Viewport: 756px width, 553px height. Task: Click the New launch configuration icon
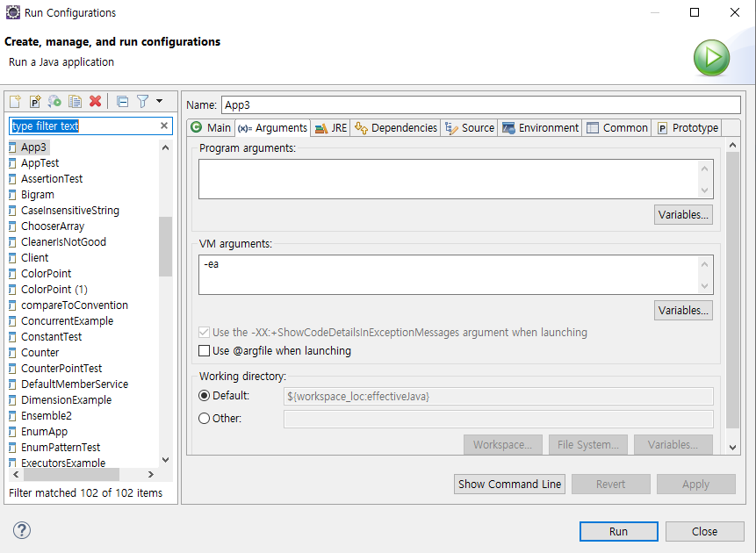pyautogui.click(x=16, y=101)
